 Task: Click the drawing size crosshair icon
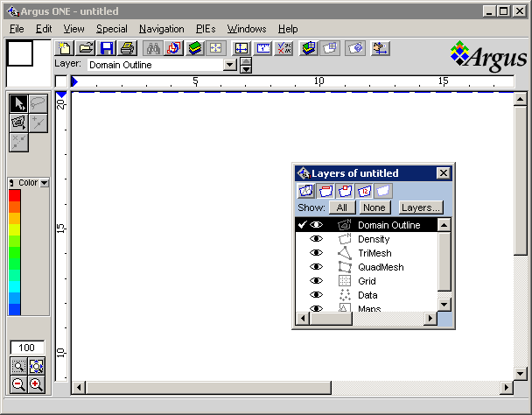pyautogui.click(x=241, y=48)
